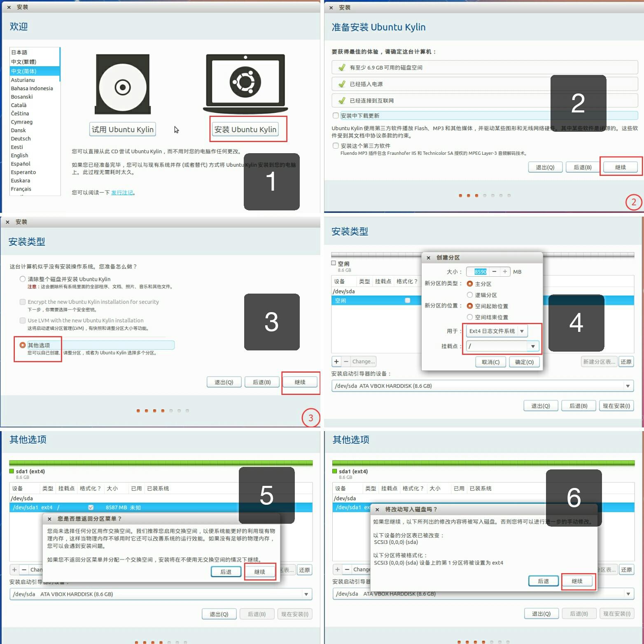
Task: Click the 试用 Ubuntu Kylin button
Action: coord(123,129)
